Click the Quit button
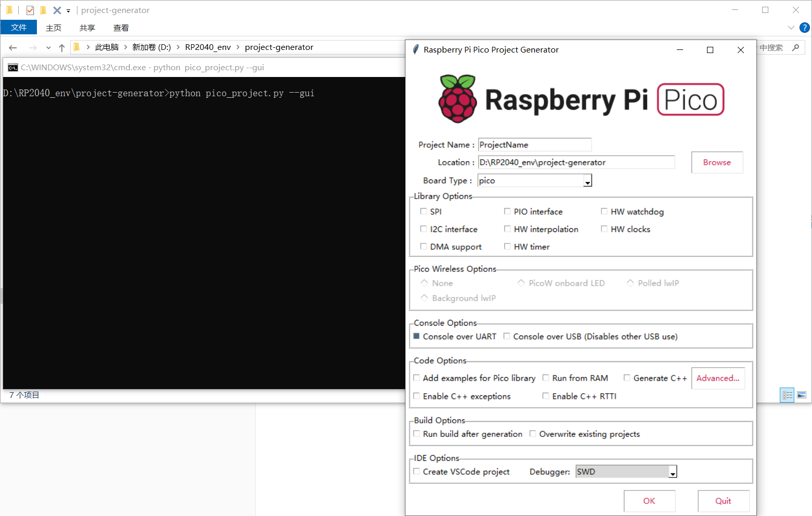The width and height of the screenshot is (812, 516). point(723,501)
